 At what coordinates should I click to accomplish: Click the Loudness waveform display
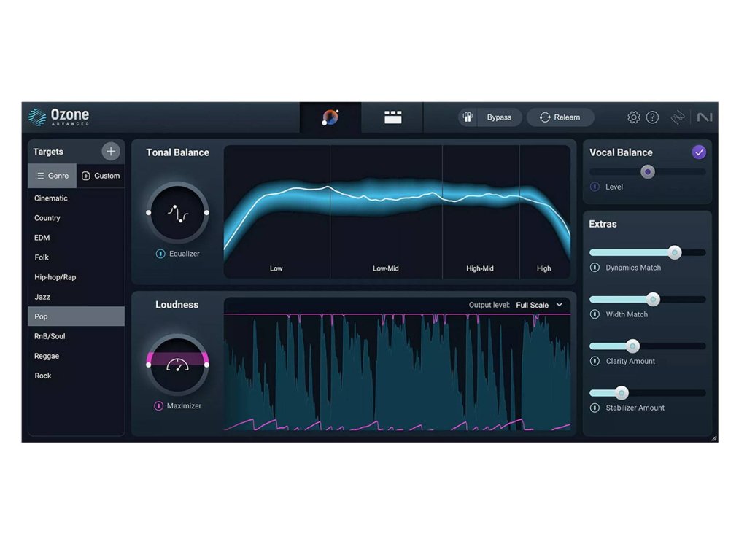click(397, 371)
